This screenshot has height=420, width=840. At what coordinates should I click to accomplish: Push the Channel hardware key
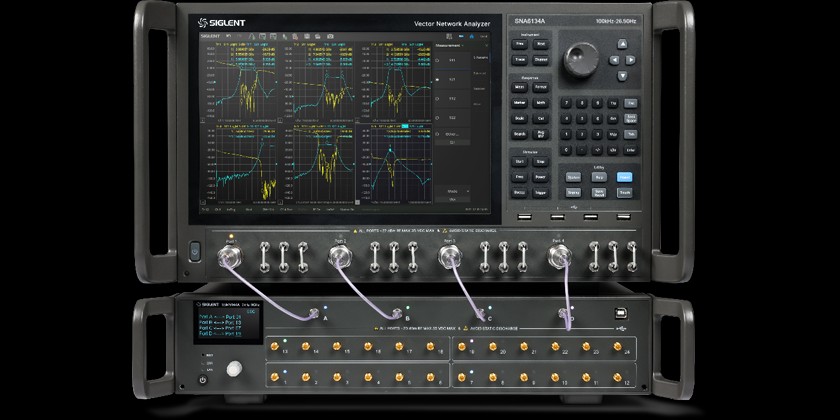(x=541, y=59)
